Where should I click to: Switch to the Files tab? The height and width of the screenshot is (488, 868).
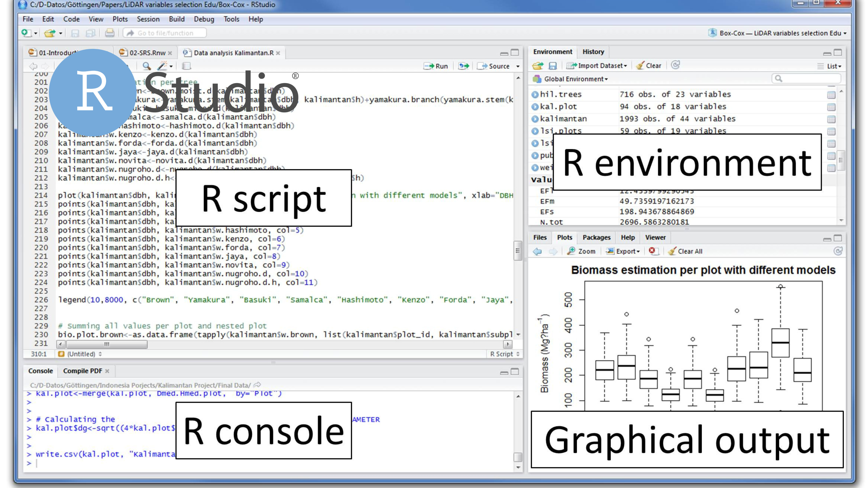point(540,237)
